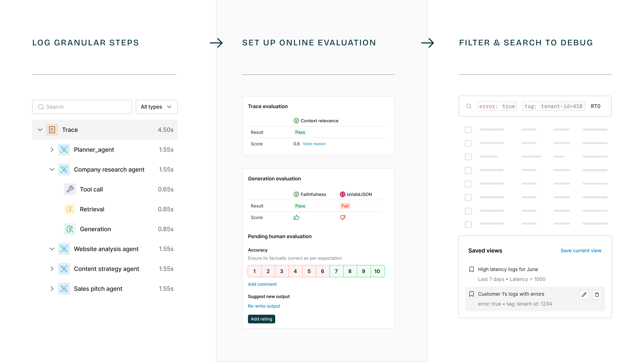Check the third row checkbox in logs
Image resolution: width=644 pixels, height=362 pixels.
click(x=468, y=157)
